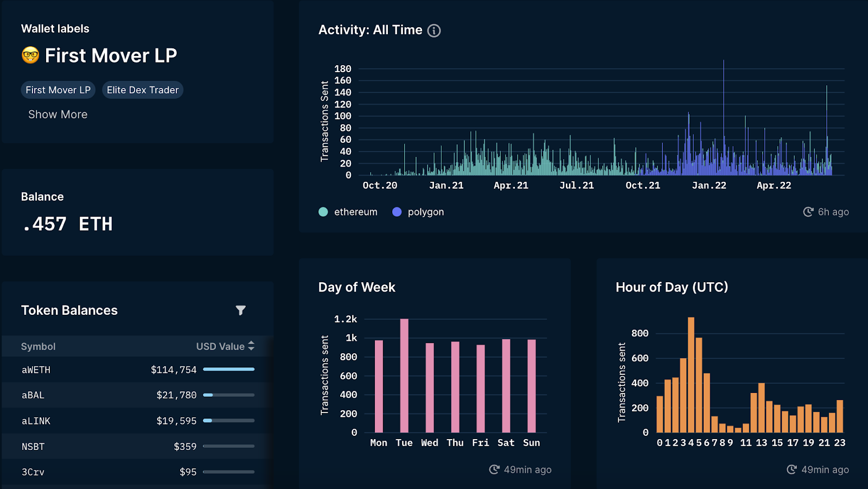Viewport: 868px width, 489px height.
Task: Click the Tue bar in Day of Week chart
Action: pos(404,376)
